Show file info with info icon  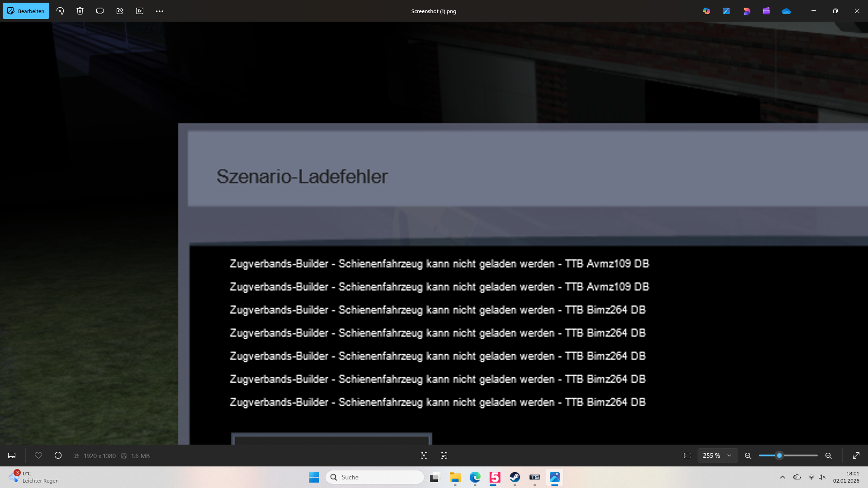[58, 455]
